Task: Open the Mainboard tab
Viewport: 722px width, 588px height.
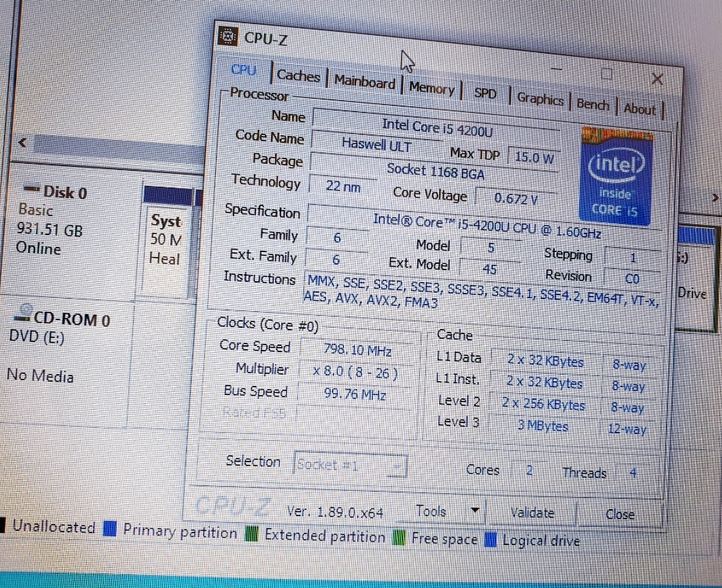Action: pyautogui.click(x=364, y=82)
